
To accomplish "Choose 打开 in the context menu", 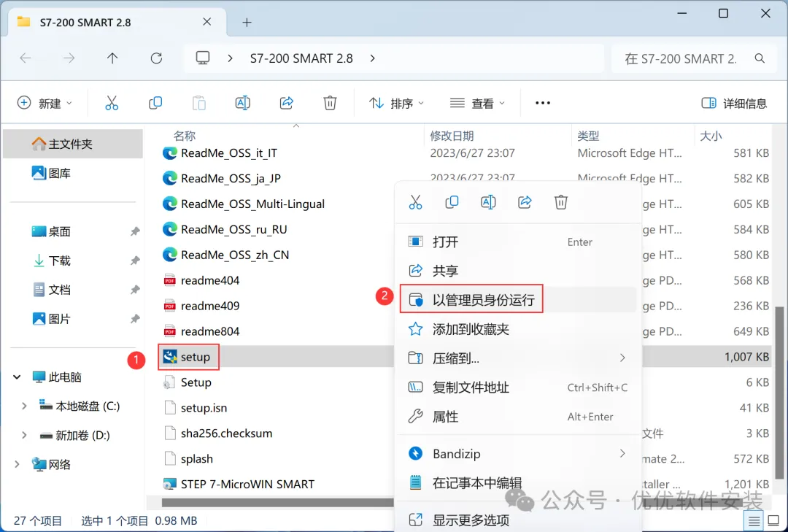I will click(x=518, y=242).
